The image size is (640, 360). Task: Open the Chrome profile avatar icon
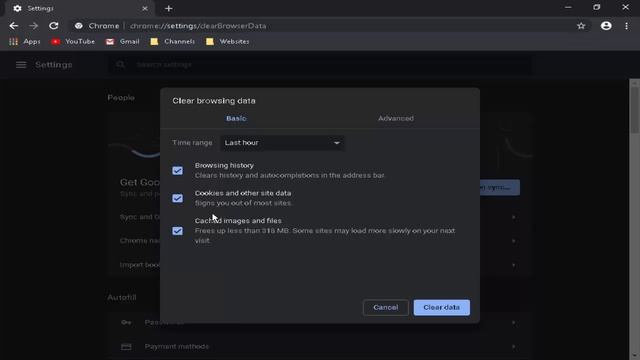[606, 26]
